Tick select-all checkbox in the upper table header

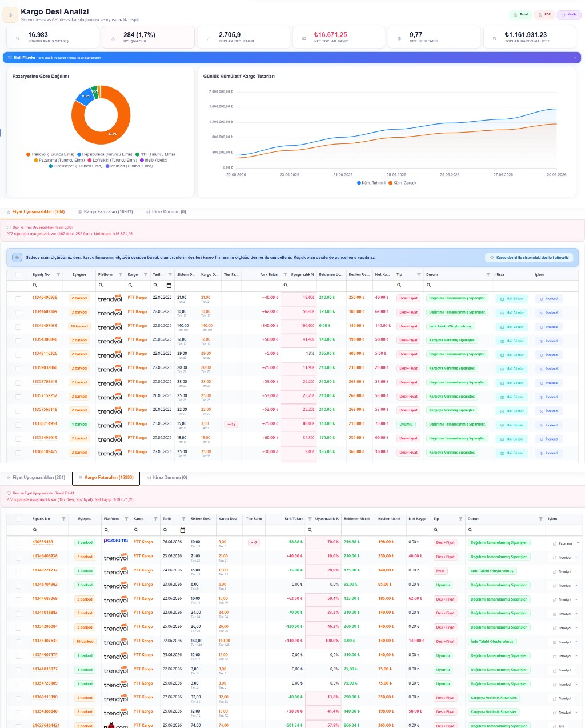click(x=18, y=274)
